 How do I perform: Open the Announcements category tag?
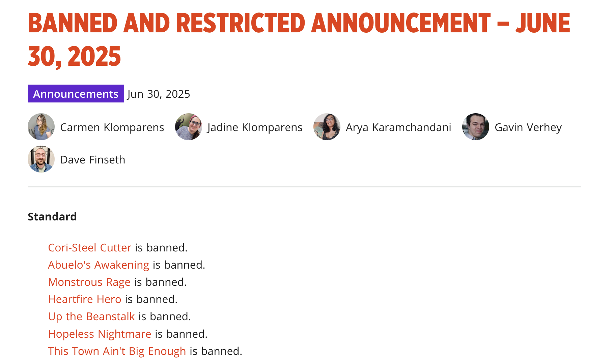[76, 94]
